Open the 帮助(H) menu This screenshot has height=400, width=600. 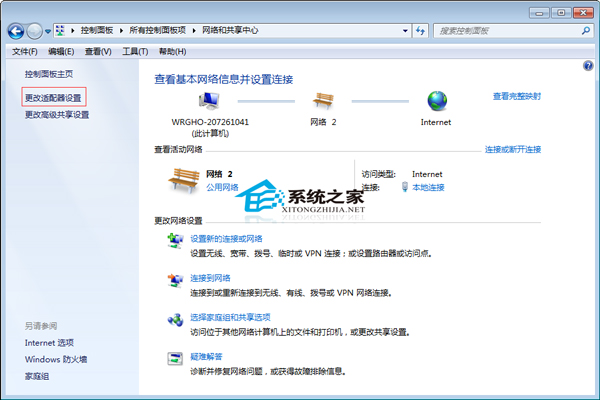pos(173,52)
